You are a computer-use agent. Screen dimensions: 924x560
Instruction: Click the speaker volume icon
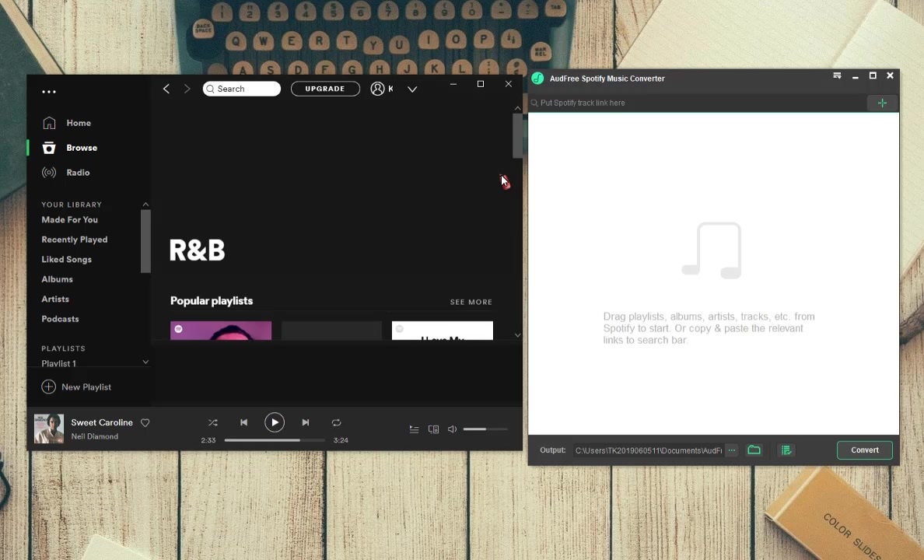(452, 429)
